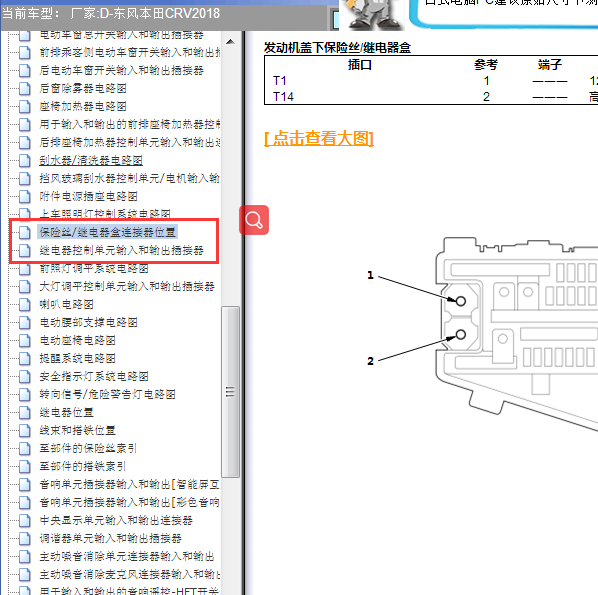The width and height of the screenshot is (598, 595).
Task: Click the 参考 column header
Action: click(486, 64)
